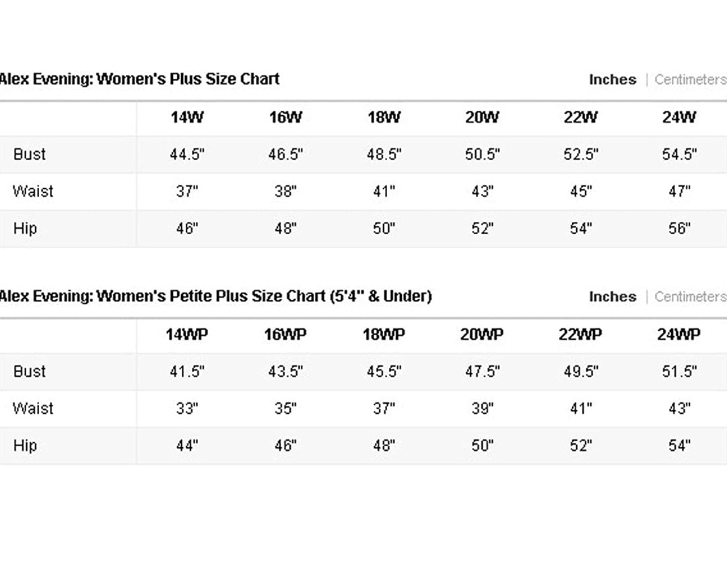The image size is (727, 588).
Task: Select the Hip row in Petite Plus chart
Action: coord(363,446)
